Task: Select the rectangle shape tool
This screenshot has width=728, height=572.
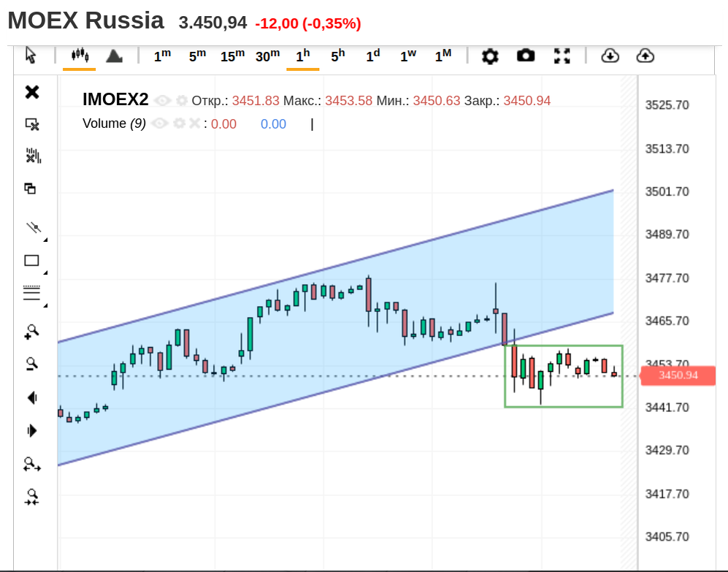Action: [31, 261]
